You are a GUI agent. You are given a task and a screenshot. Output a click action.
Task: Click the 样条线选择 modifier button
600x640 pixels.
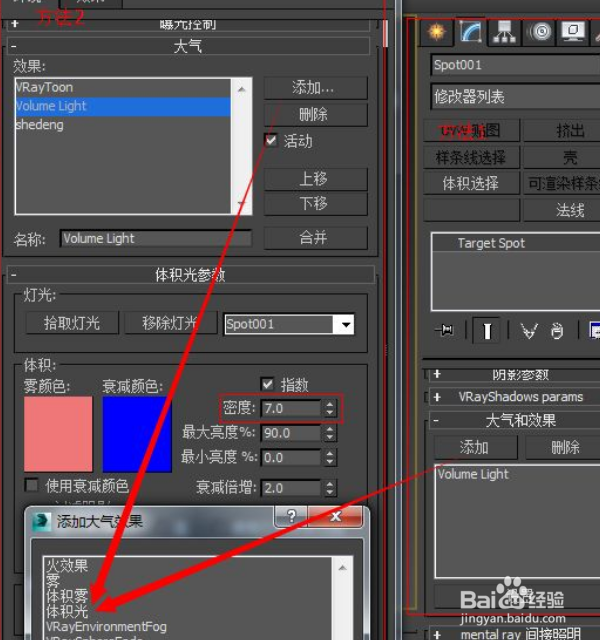(471, 157)
